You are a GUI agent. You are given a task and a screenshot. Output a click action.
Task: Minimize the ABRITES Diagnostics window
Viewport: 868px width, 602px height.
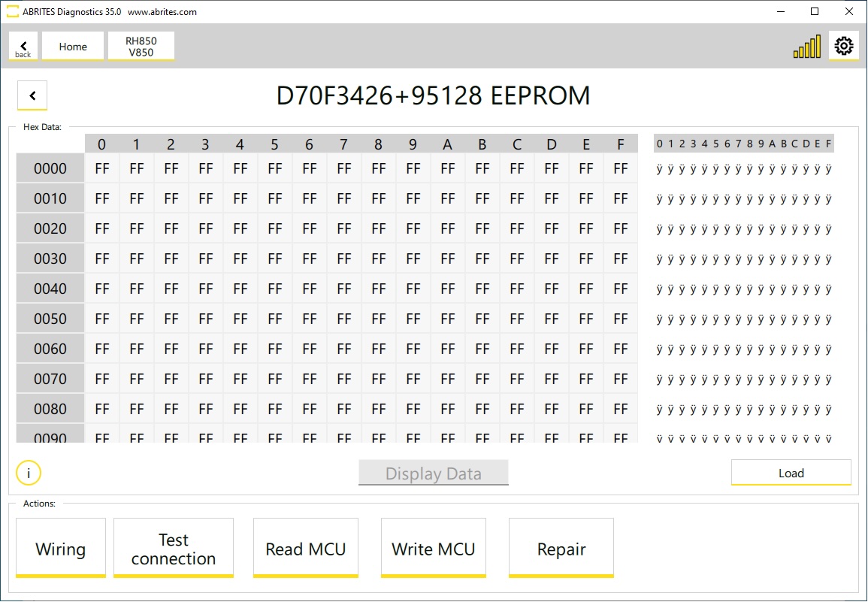coord(781,11)
